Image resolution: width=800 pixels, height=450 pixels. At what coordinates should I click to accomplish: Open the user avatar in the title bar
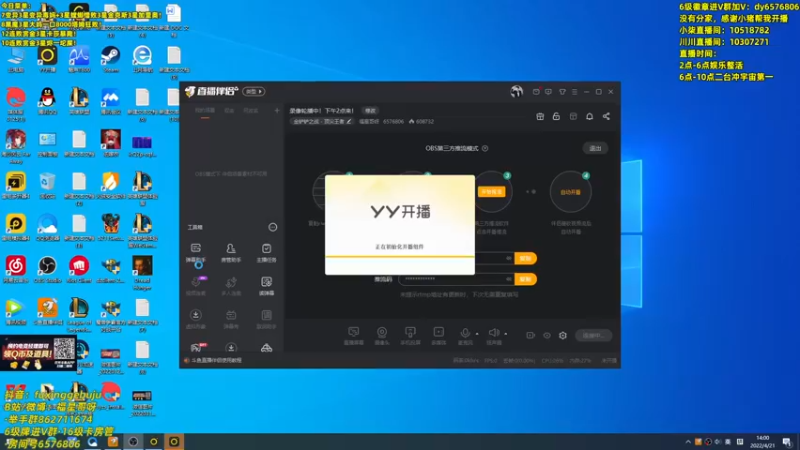(x=516, y=91)
